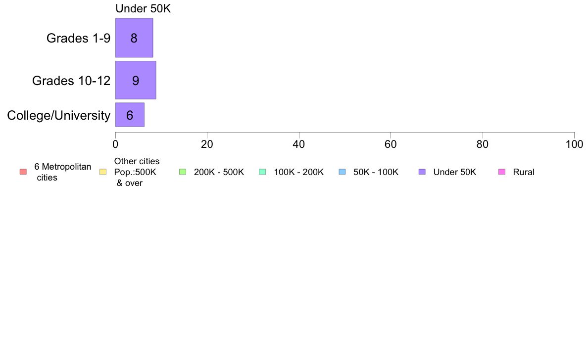Image resolution: width=588 pixels, height=364 pixels.
Task: Click the green 200K - 500K legend swatch
Action: 183,172
